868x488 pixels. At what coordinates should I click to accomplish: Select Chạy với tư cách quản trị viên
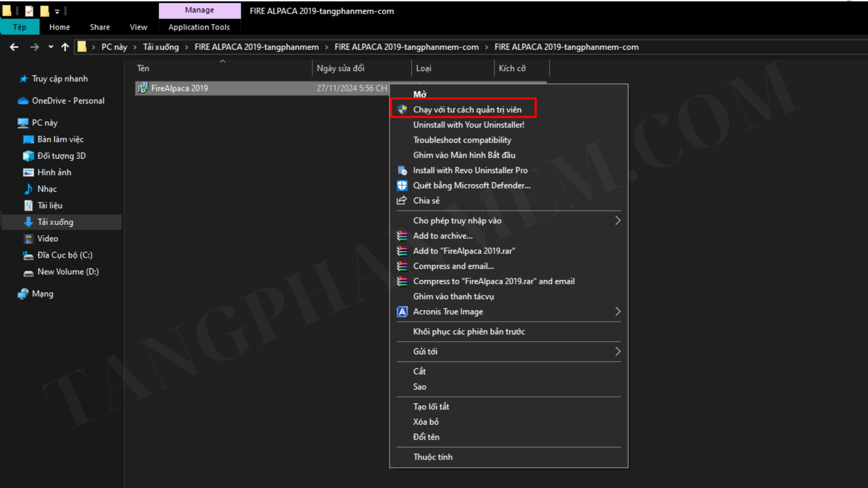click(467, 109)
